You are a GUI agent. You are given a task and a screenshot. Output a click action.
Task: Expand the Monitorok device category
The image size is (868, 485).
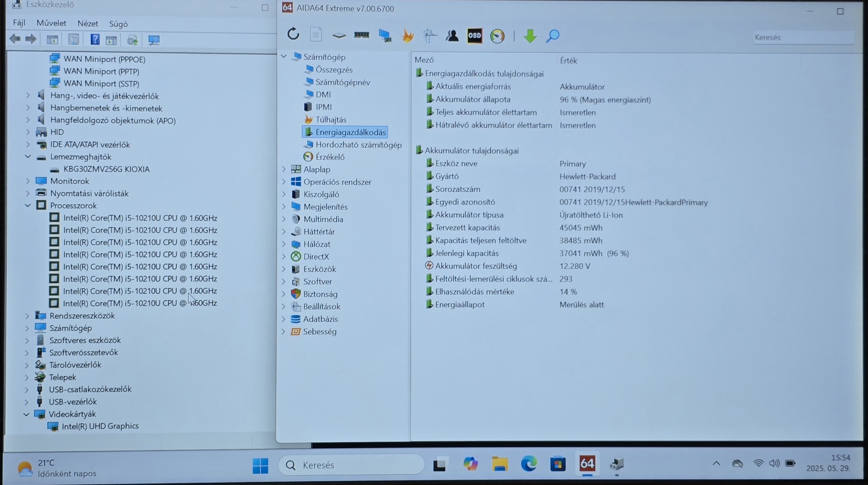(28, 181)
